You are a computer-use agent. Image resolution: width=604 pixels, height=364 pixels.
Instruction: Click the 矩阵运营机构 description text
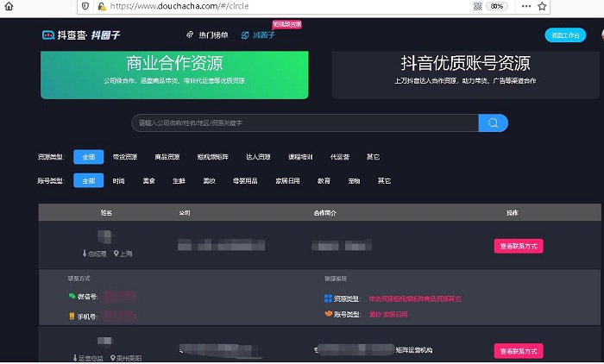pyautogui.click(x=414, y=349)
